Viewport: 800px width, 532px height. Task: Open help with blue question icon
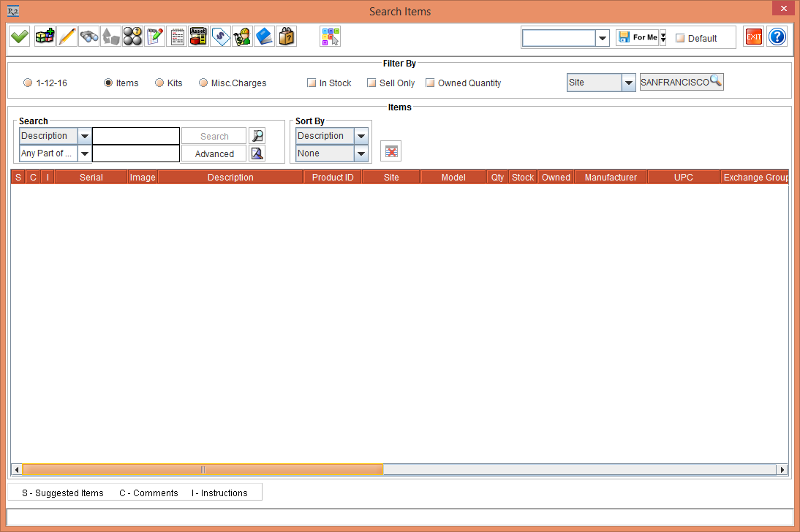[777, 37]
